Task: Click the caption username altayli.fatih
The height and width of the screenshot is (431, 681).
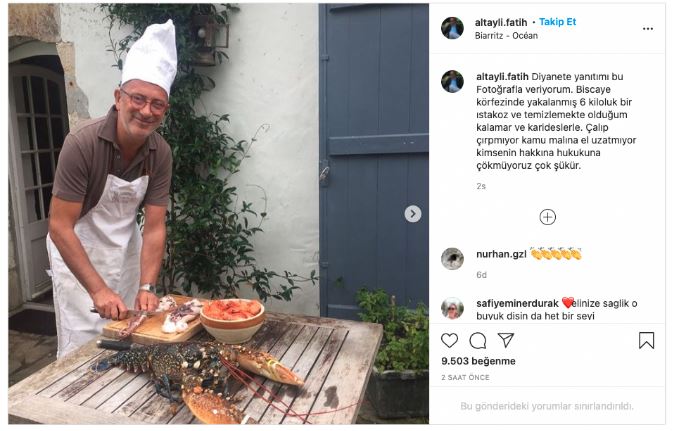Action: tap(502, 77)
